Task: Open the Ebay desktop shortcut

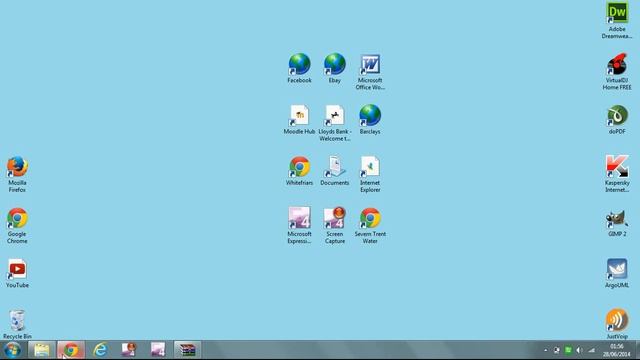Action: [335, 68]
